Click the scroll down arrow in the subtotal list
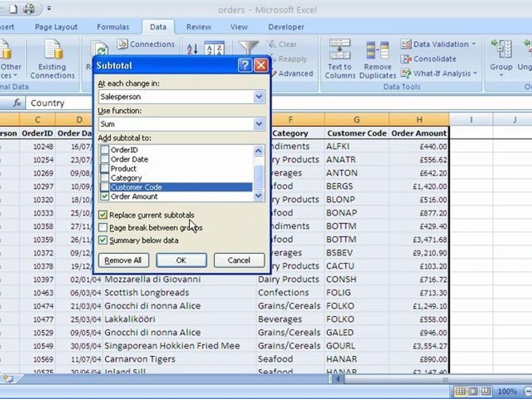The height and width of the screenshot is (399, 532). (x=259, y=196)
